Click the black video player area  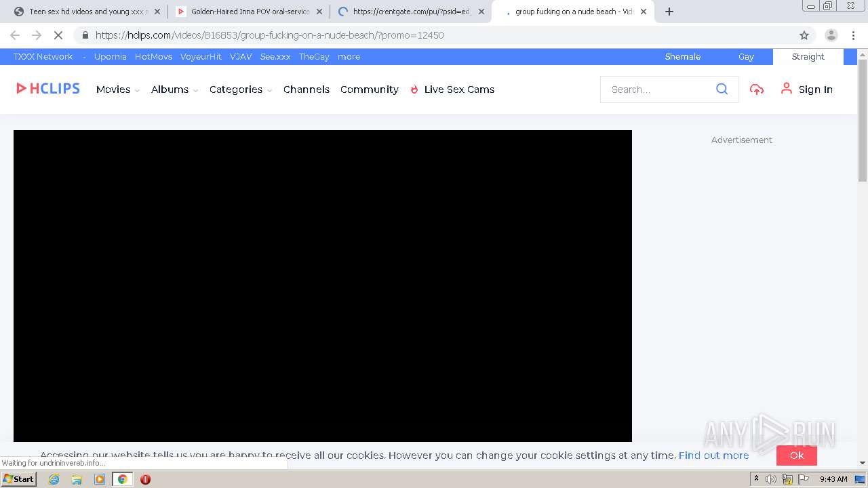[323, 286]
